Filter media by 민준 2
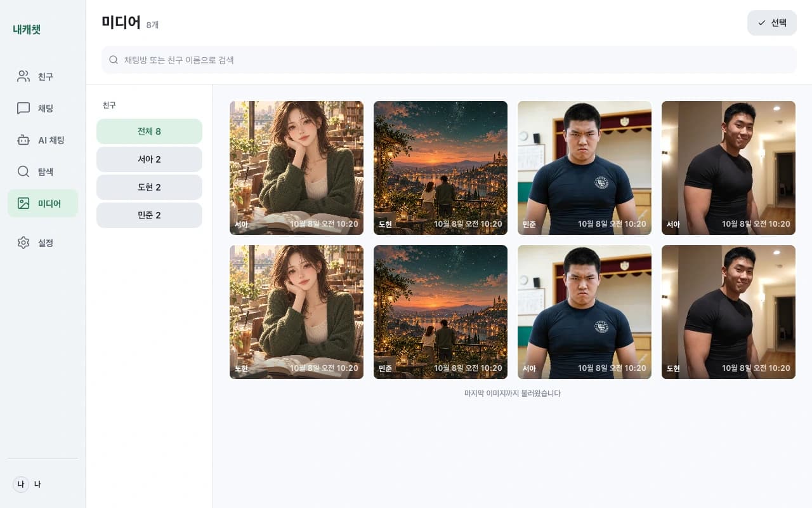812x508 pixels. (149, 215)
